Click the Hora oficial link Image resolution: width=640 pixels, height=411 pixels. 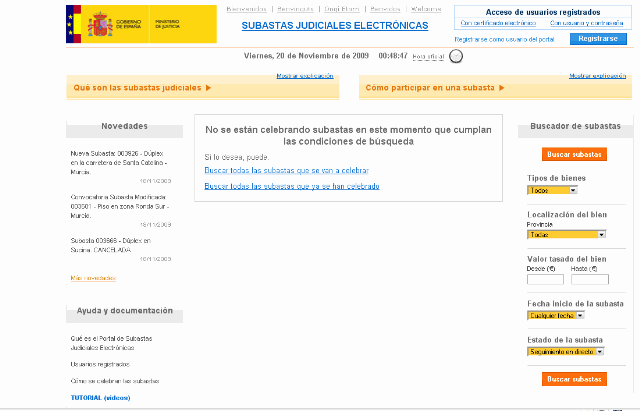(428, 56)
